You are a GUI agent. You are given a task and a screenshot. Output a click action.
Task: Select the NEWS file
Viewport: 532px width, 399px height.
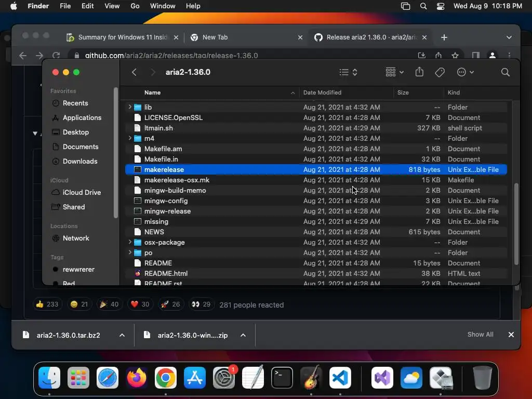316,232
